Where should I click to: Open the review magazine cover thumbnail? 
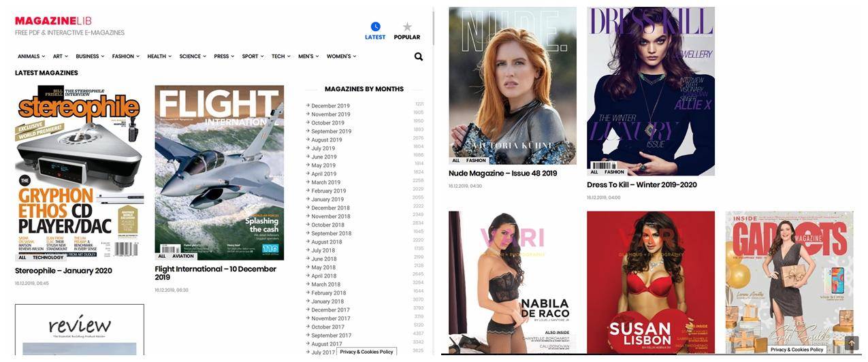[80, 329]
